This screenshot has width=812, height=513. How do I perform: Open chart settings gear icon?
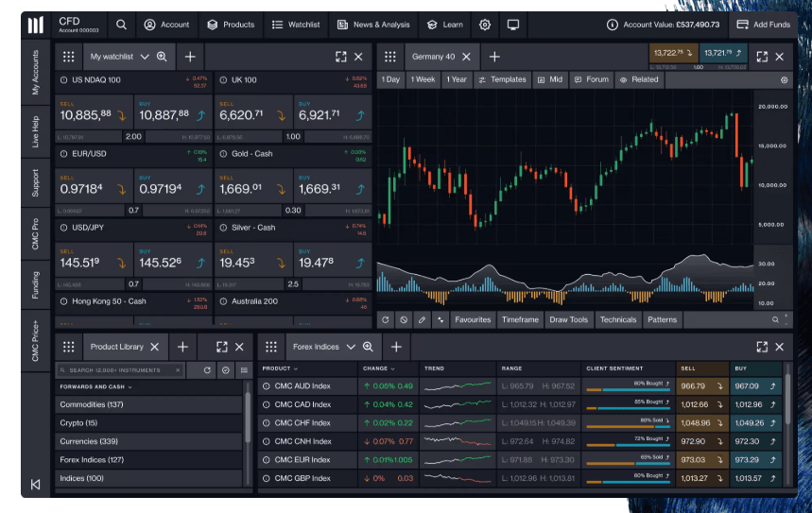pyautogui.click(x=784, y=79)
